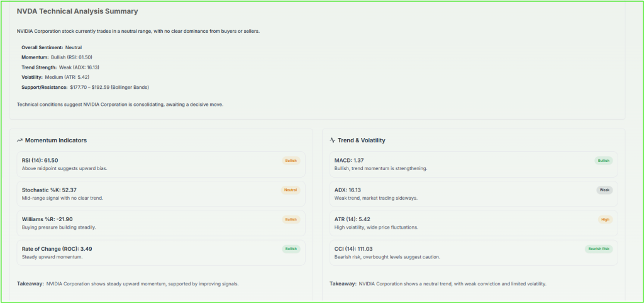Select the Bullish badge on Rate of Change
644x303 pixels.
click(291, 249)
